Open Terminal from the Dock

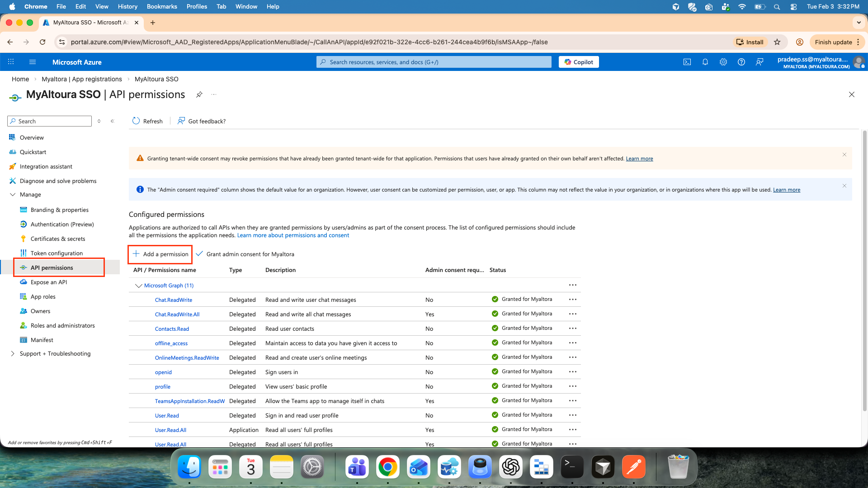click(572, 467)
